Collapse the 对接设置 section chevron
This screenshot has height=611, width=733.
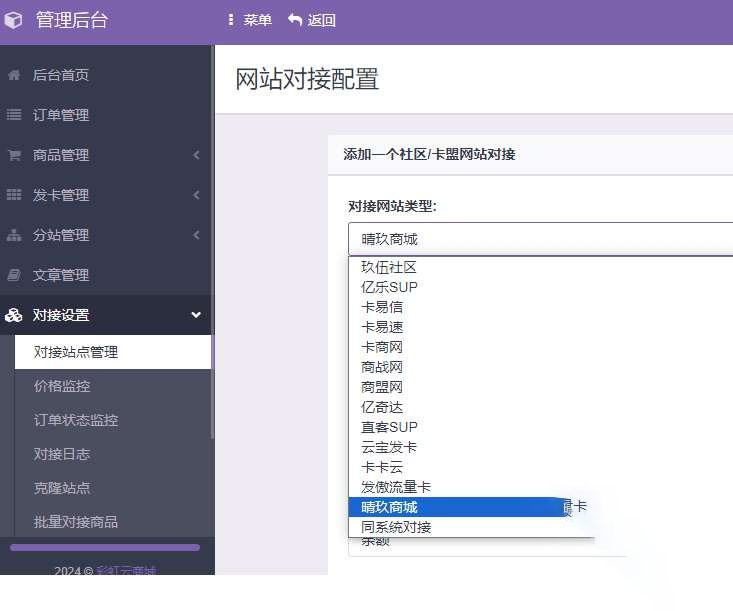pyautogui.click(x=196, y=315)
